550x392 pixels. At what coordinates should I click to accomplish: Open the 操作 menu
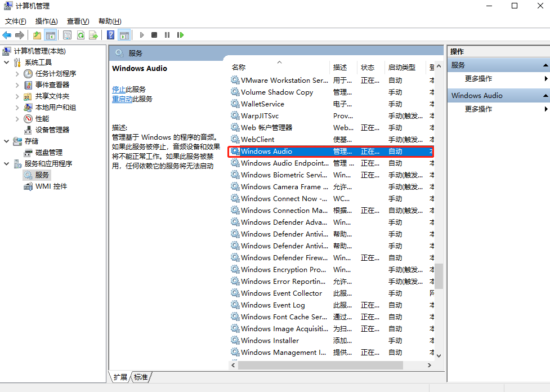pyautogui.click(x=46, y=21)
